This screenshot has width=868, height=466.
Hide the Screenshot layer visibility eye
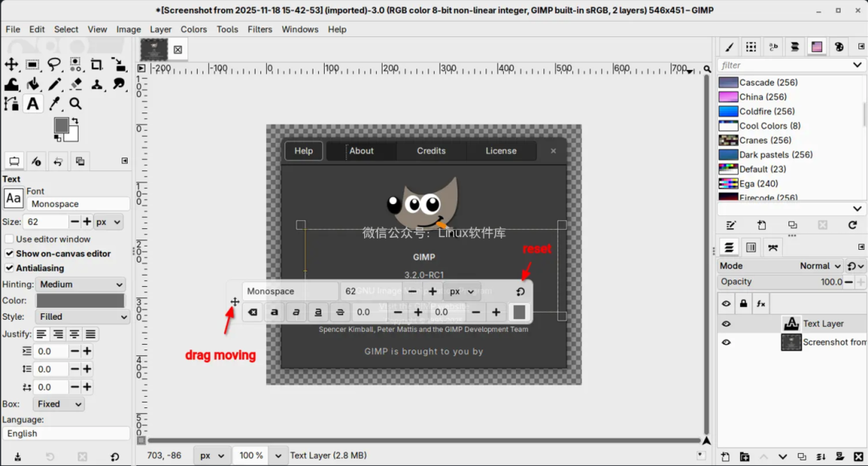coord(727,342)
